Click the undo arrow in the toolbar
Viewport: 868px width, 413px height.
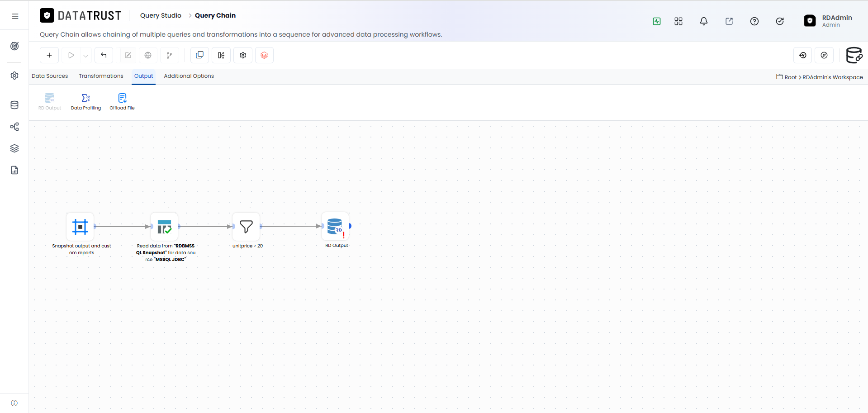(104, 55)
